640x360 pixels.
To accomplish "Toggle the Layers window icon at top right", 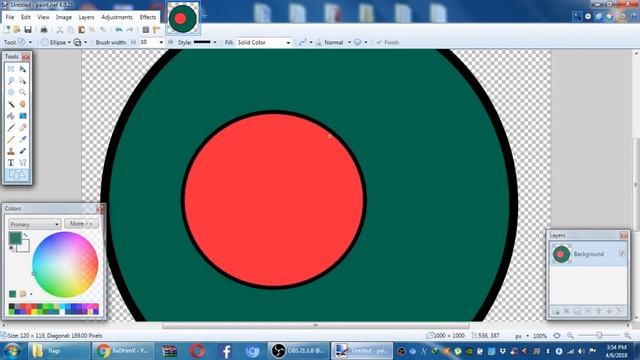I will 599,16.
